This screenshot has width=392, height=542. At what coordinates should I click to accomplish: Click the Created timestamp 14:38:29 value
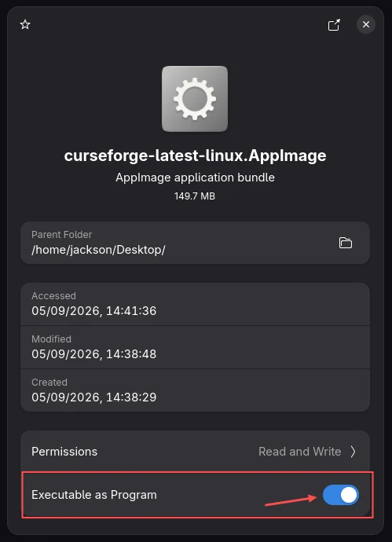tap(131, 397)
